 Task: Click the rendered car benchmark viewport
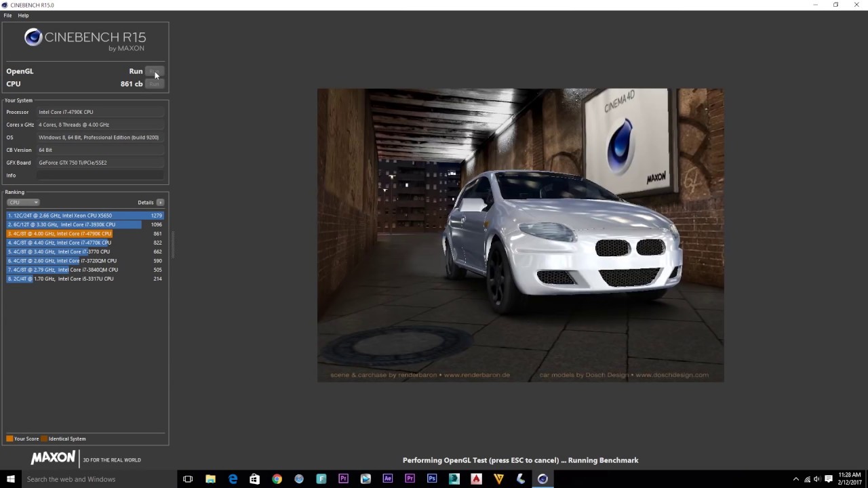520,235
